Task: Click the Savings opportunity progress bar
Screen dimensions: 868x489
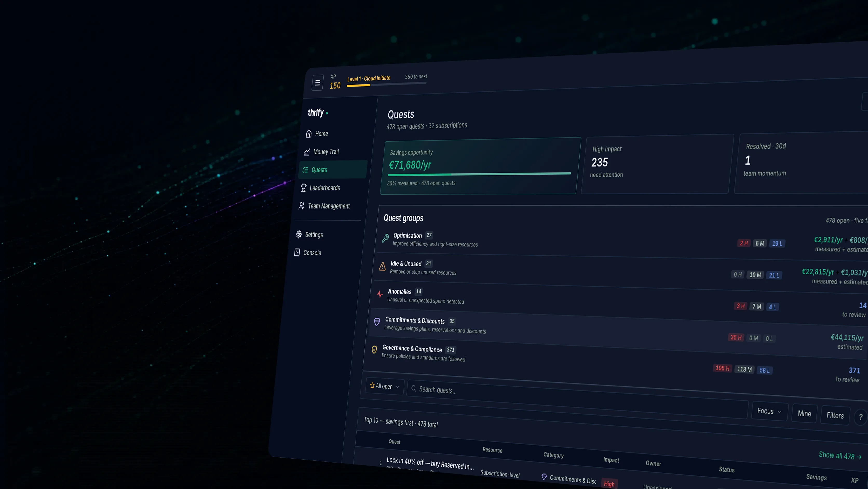Action: (x=479, y=174)
